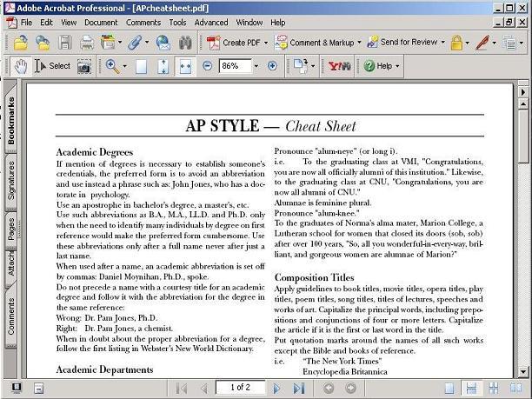The height and width of the screenshot is (399, 532).
Task: Click the Secure padlock icon
Action: pos(456,43)
